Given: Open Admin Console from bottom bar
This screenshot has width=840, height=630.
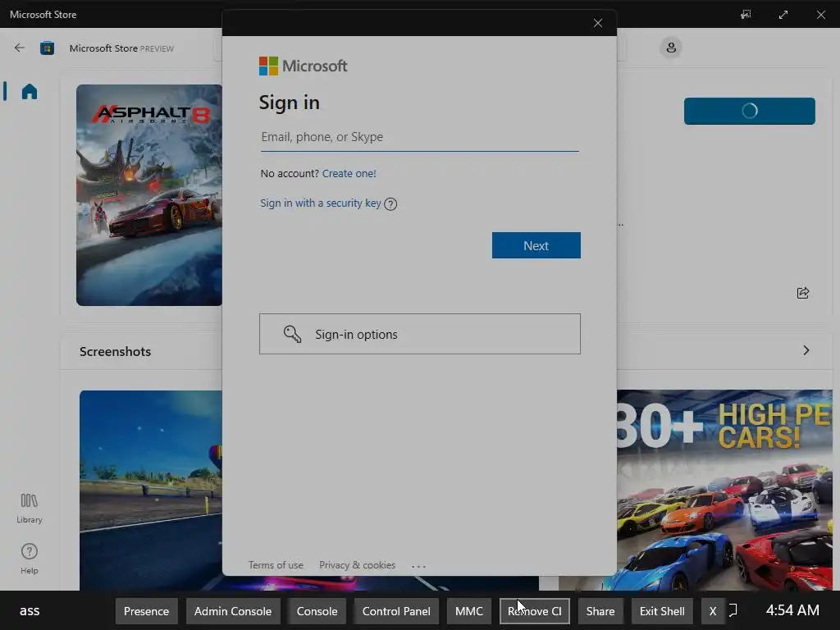Looking at the screenshot, I should (x=233, y=611).
